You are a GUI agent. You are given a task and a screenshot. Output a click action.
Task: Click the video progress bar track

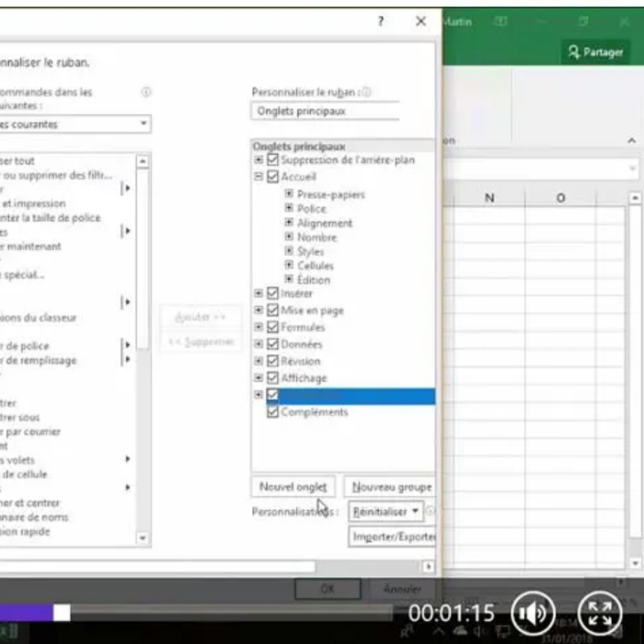point(226,613)
